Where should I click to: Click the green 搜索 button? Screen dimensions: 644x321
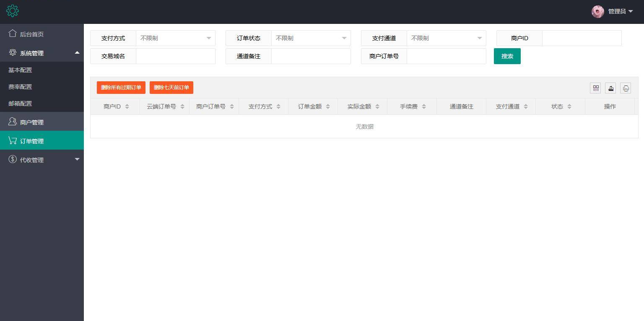(507, 56)
